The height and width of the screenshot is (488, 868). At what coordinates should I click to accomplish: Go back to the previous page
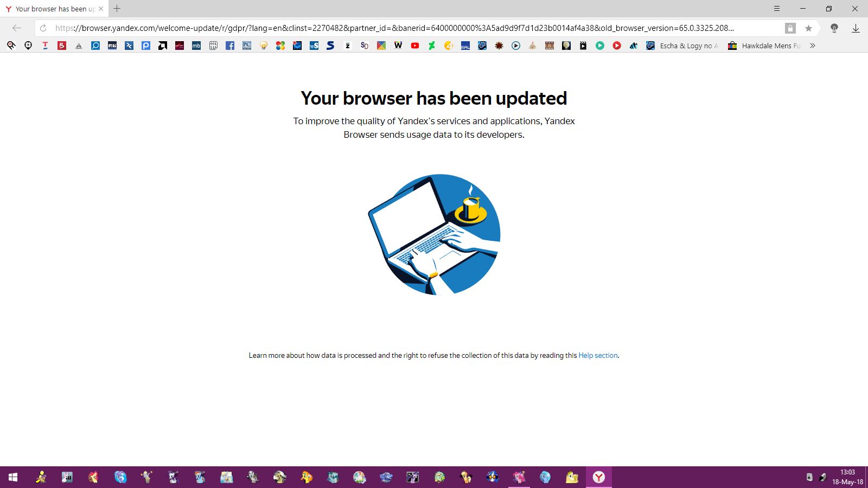(17, 28)
